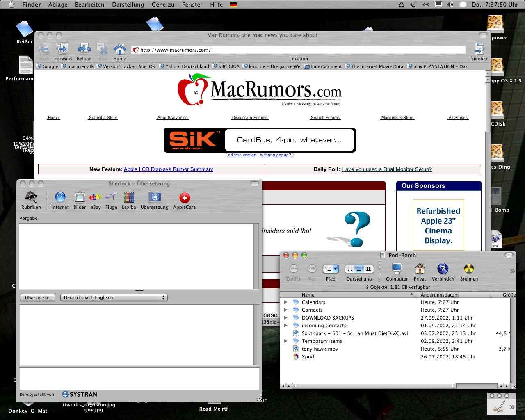Expand the DOWNLOAD BACKUPS folder

point(286,318)
